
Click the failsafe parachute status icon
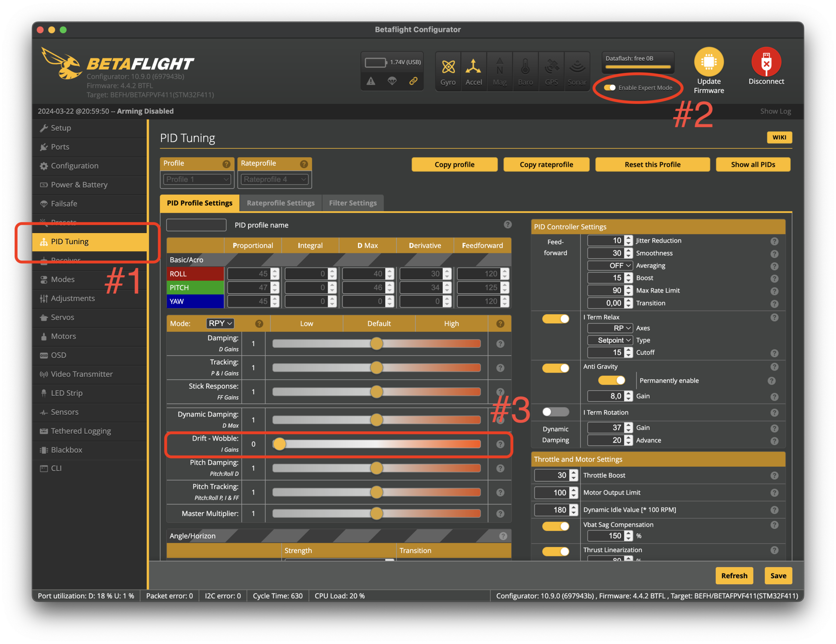tap(392, 81)
